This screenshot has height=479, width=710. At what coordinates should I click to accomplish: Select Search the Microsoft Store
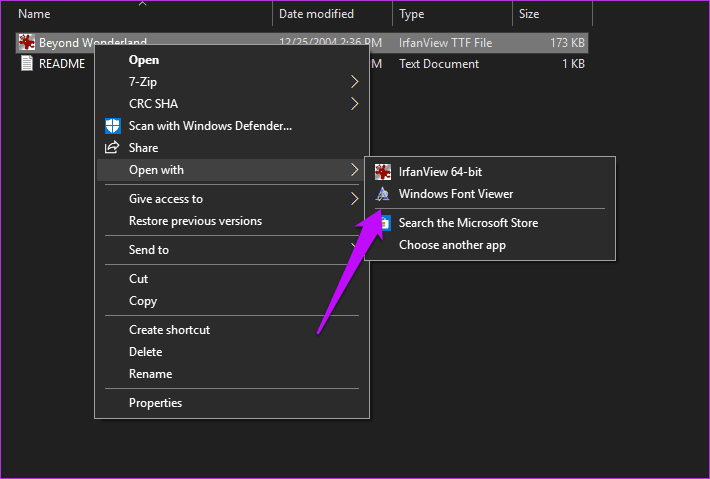click(x=490, y=223)
